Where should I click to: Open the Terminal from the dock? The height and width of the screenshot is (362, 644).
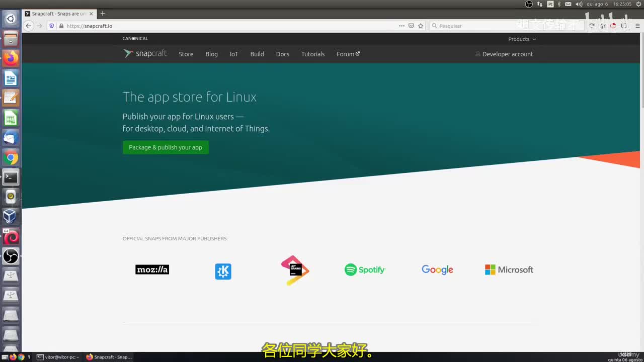[11, 177]
